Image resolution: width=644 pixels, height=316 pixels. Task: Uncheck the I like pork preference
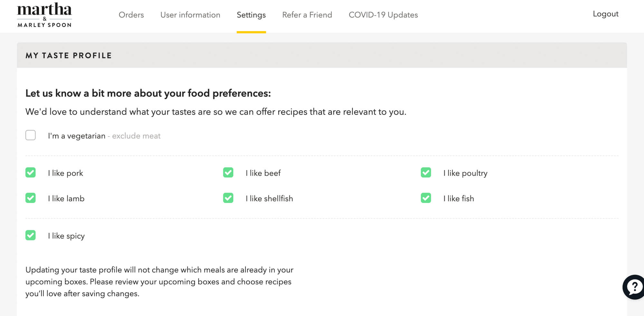click(x=30, y=173)
